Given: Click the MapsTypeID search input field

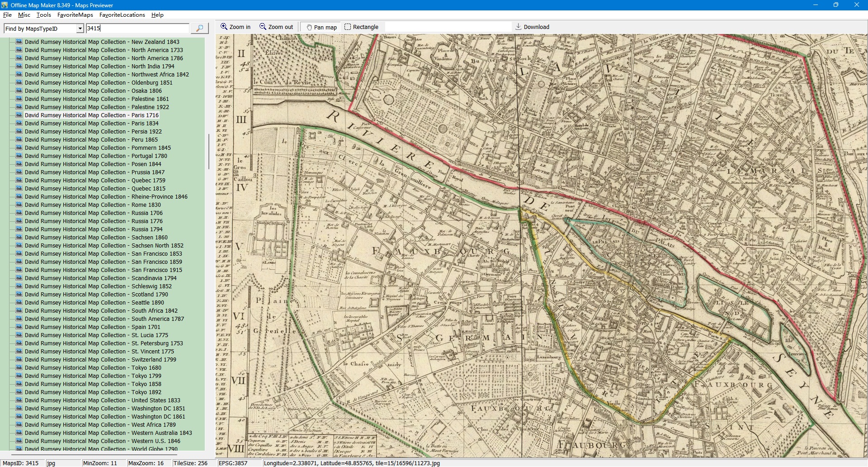Looking at the screenshot, I should coord(137,28).
